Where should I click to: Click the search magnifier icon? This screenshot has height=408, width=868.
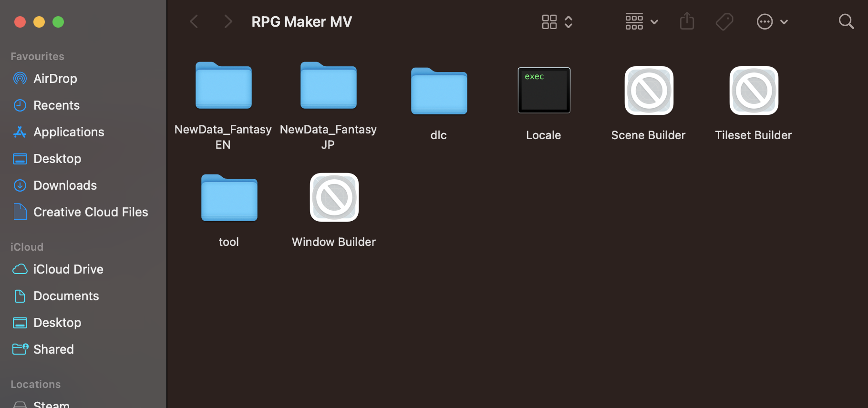coord(847,21)
